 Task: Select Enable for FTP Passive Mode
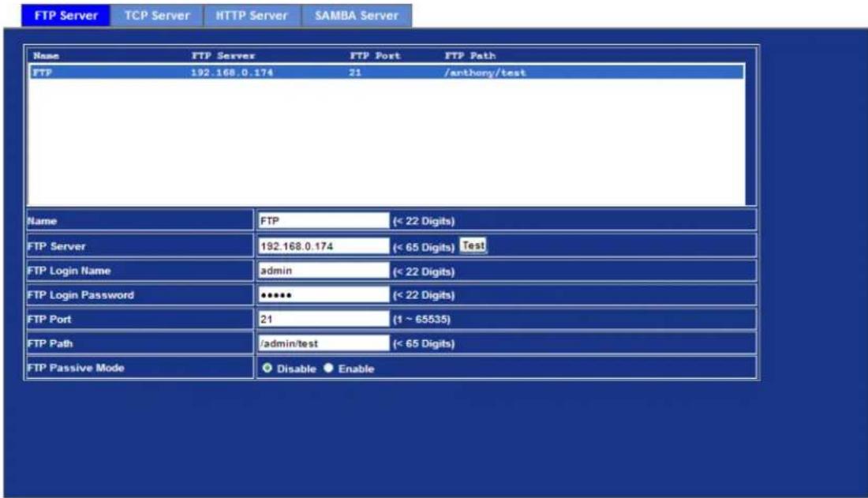click(x=328, y=368)
